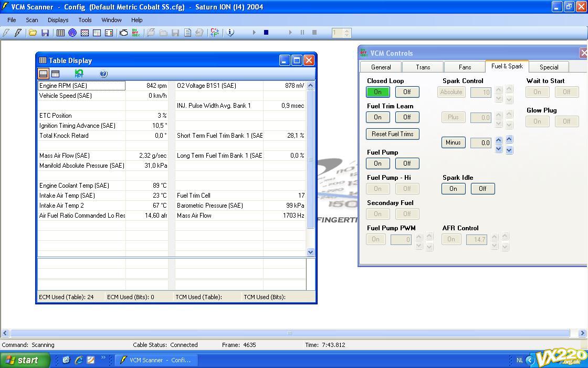Click Table Display scrollbar up arrow

[x=310, y=86]
